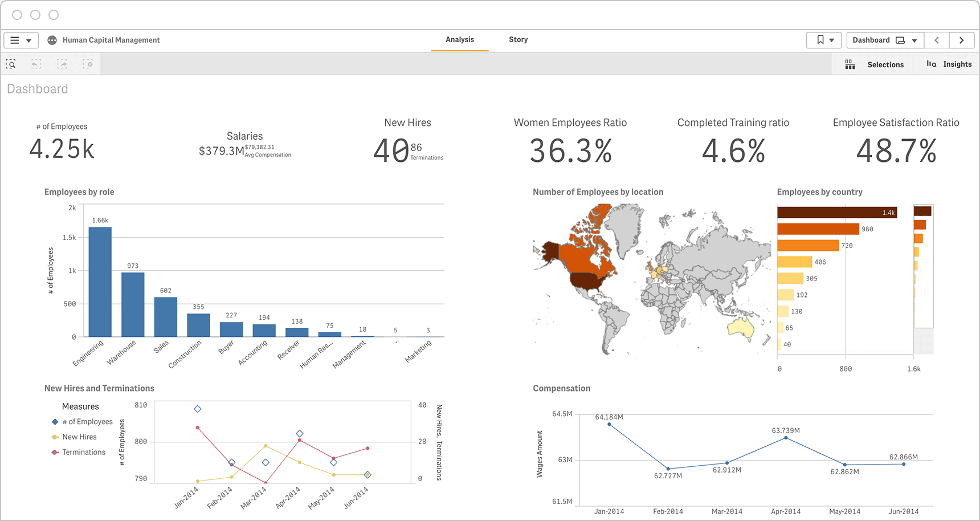This screenshot has width=980, height=521.
Task: Open the Bookmarks dropdown
Action: click(x=824, y=40)
